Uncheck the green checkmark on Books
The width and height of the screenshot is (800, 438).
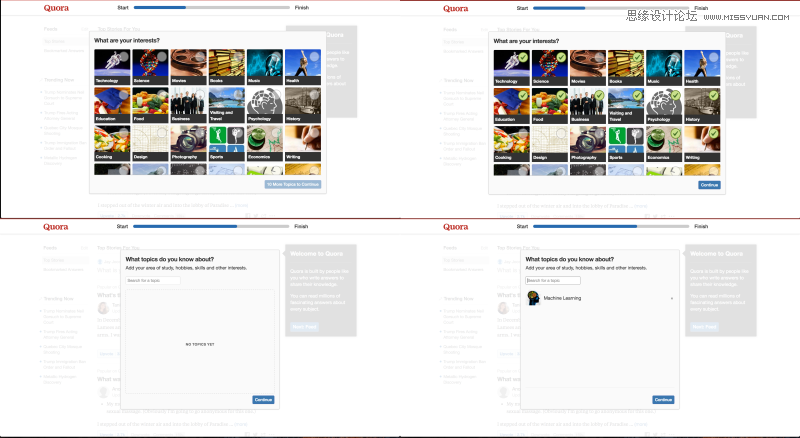click(x=638, y=57)
